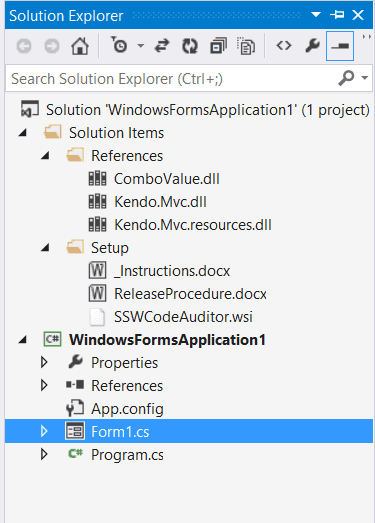The width and height of the screenshot is (375, 523).
Task: Select App.config in the project
Action: tap(127, 409)
